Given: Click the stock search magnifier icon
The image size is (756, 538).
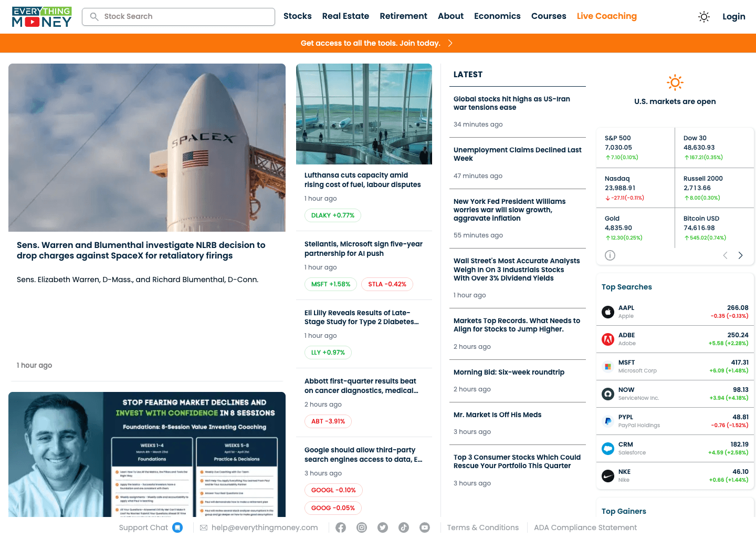Looking at the screenshot, I should pyautogui.click(x=94, y=16).
